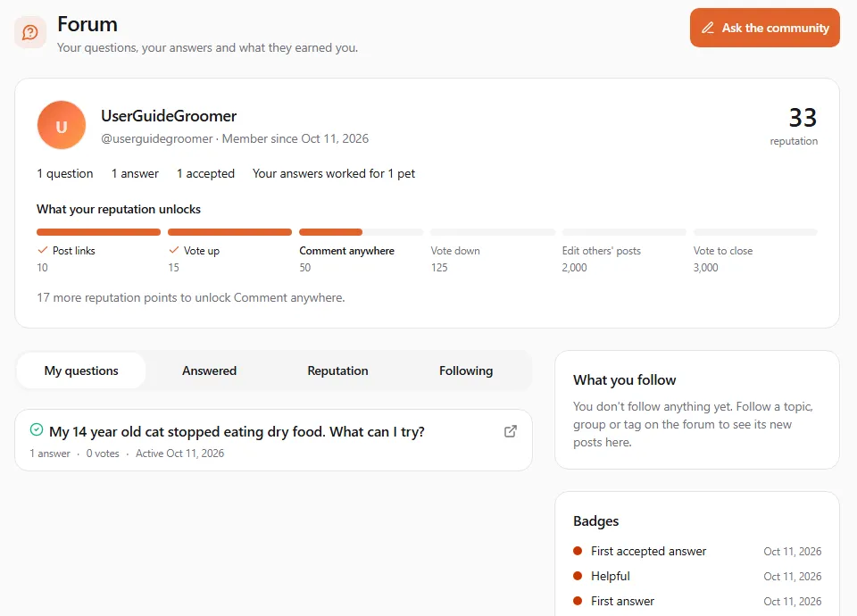
Task: Click the '1 accepted' stat
Action: [205, 174]
